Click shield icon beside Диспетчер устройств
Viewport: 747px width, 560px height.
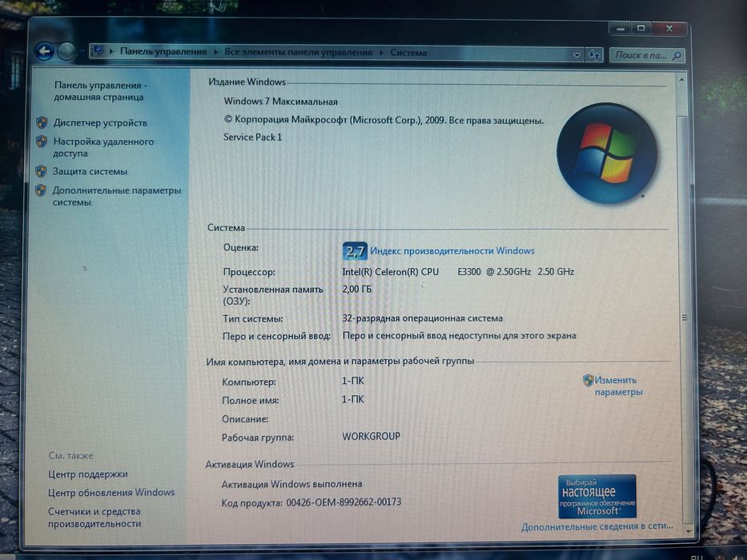tap(42, 123)
